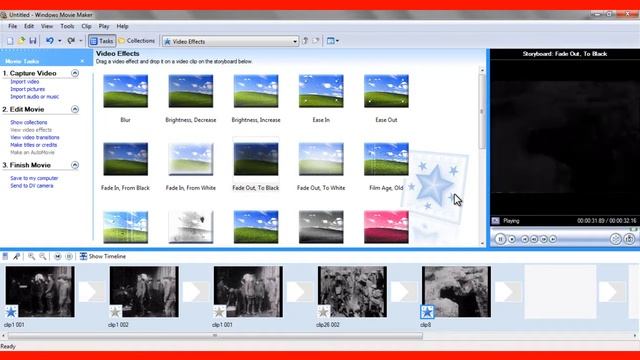Image resolution: width=640 pixels, height=360 pixels.
Task: Select the Fade In, From Black effect
Action: click(125, 159)
